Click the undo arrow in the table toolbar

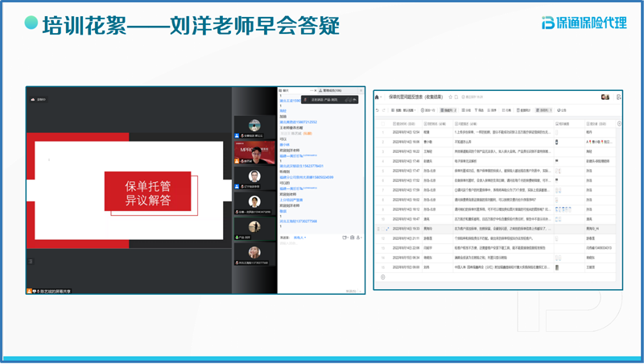(378, 110)
